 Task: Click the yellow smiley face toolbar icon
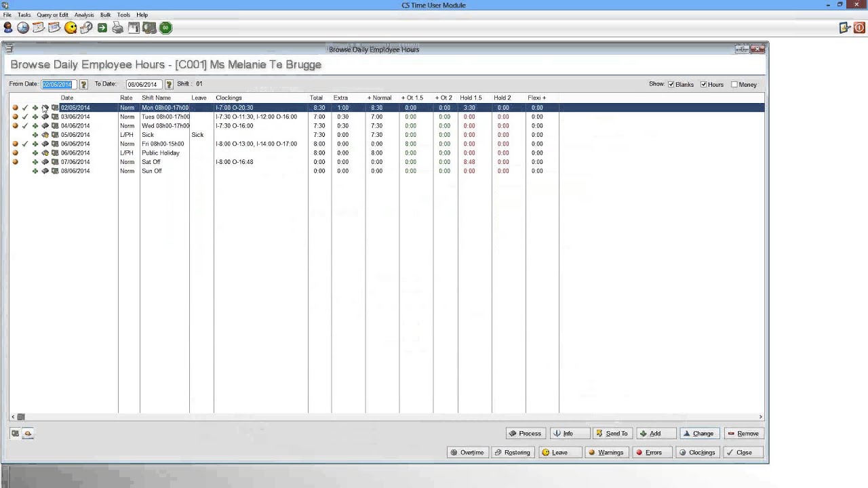pyautogui.click(x=71, y=28)
